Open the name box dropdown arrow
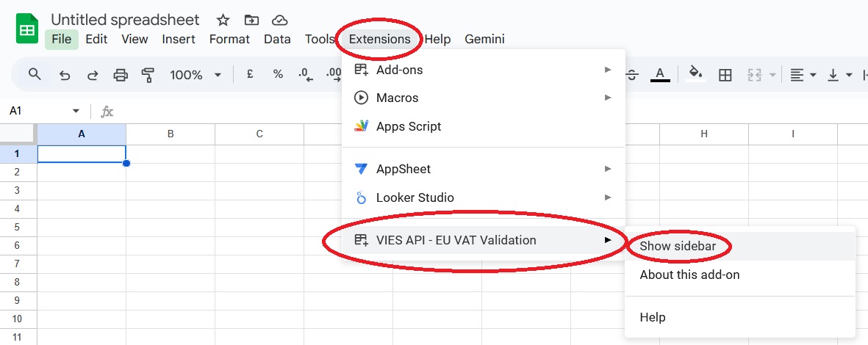868x345 pixels. pos(76,111)
